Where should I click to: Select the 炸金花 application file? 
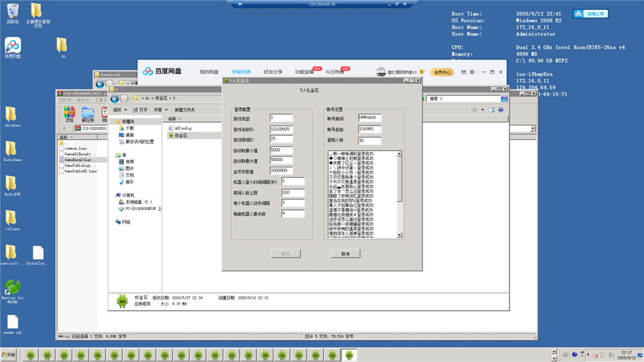[x=181, y=135]
